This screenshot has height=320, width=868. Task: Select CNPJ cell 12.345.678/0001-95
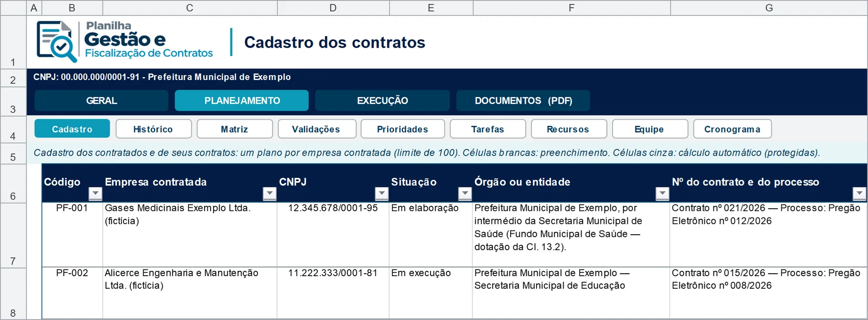333,235
